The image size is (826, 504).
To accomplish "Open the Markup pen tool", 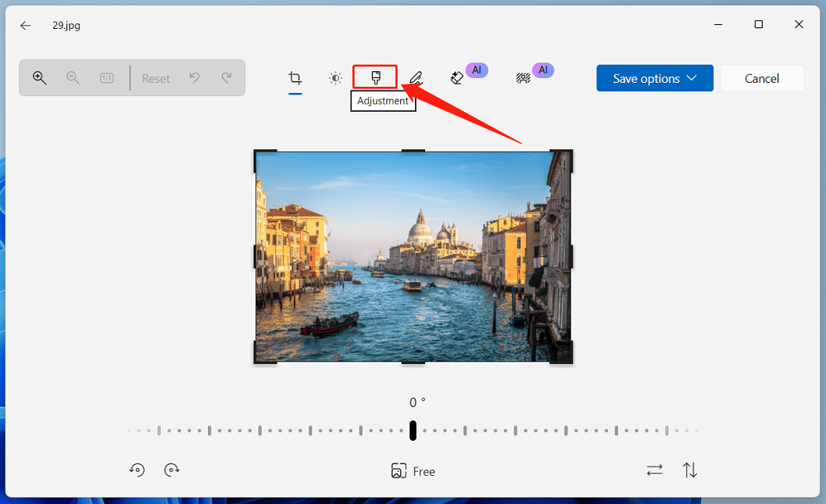I will tap(415, 78).
